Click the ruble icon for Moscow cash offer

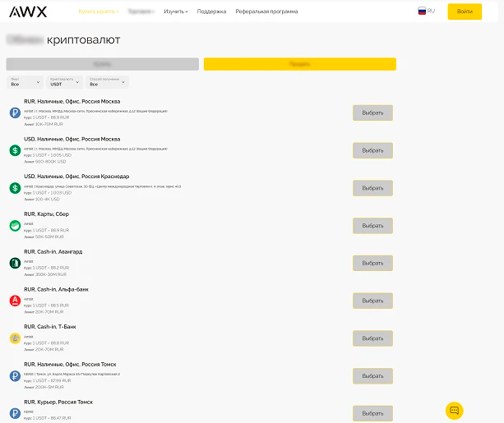click(x=15, y=113)
